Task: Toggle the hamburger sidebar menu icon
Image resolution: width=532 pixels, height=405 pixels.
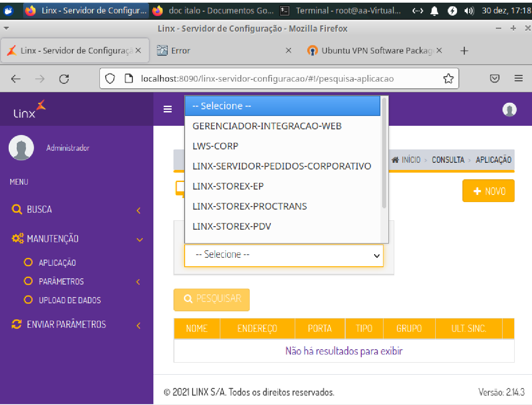Action: [168, 109]
